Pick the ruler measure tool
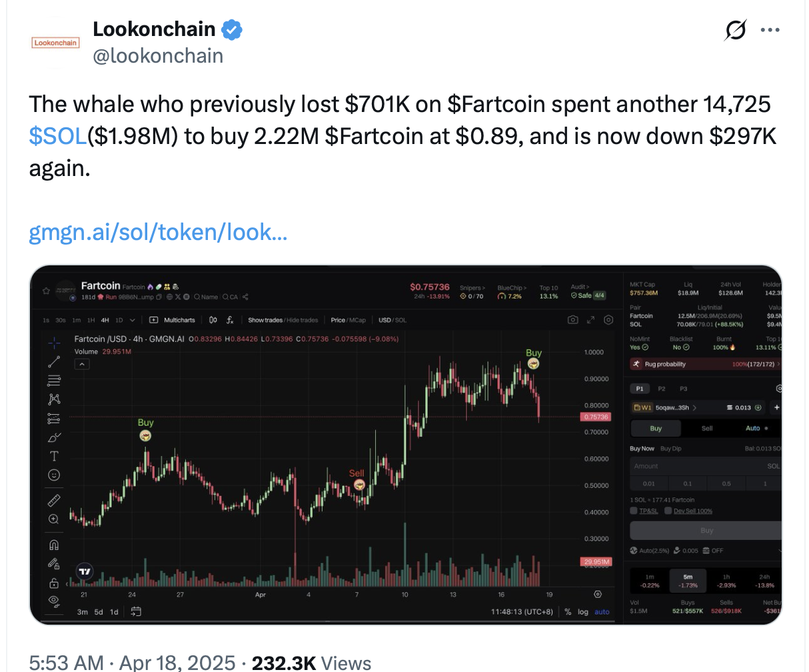Viewport: 809px width, 672px height. tap(54, 500)
